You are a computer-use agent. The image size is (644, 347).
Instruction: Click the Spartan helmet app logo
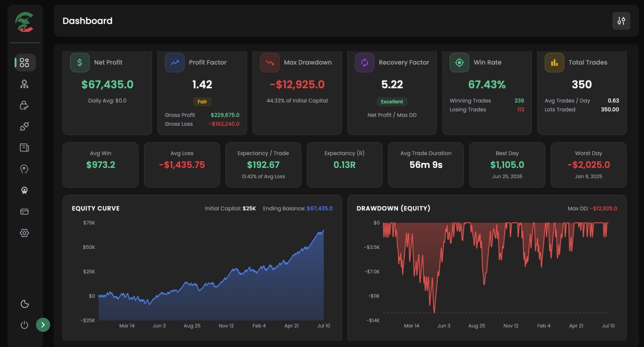tap(24, 22)
